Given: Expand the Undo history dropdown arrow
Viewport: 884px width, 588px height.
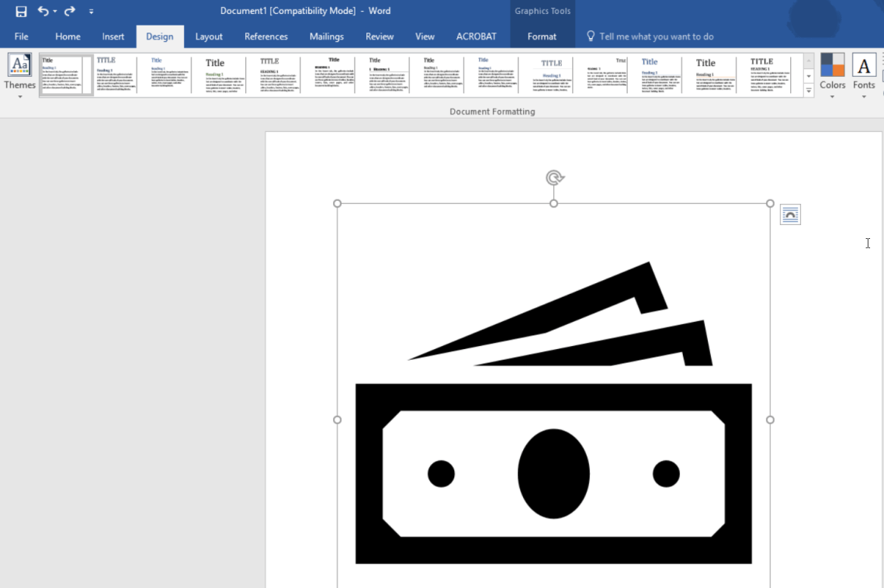Looking at the screenshot, I should (55, 12).
